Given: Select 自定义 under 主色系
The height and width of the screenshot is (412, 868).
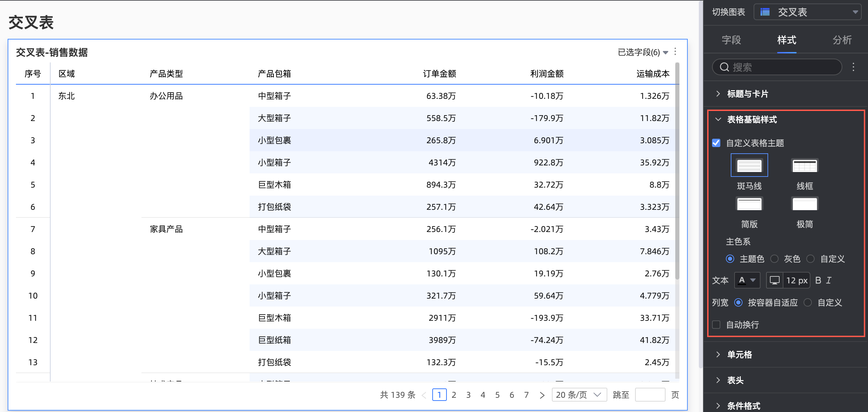Looking at the screenshot, I should (x=810, y=259).
